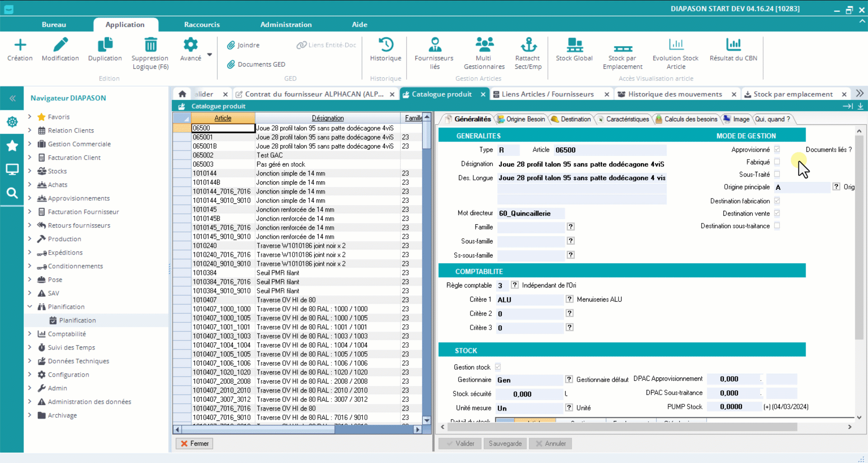Open Résultat du CBN chart icon
Viewport: 868px width, 463px height.
coord(733,45)
